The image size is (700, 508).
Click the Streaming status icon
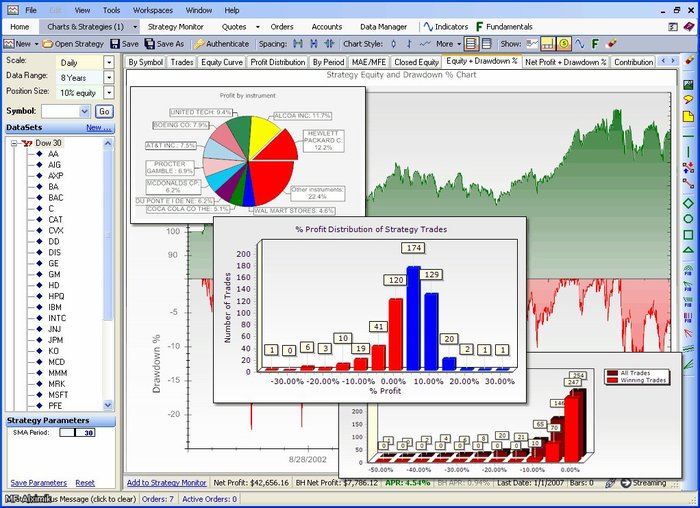[x=626, y=483]
